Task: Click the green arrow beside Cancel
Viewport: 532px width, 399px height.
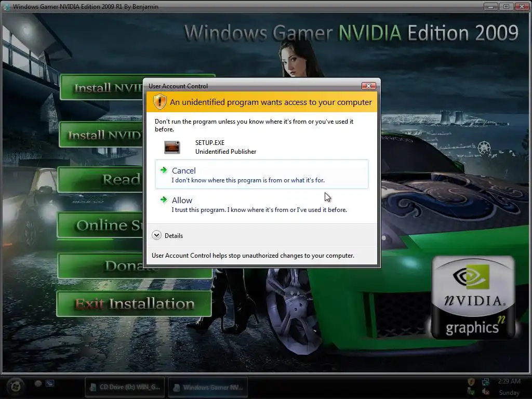Action: pyautogui.click(x=164, y=170)
